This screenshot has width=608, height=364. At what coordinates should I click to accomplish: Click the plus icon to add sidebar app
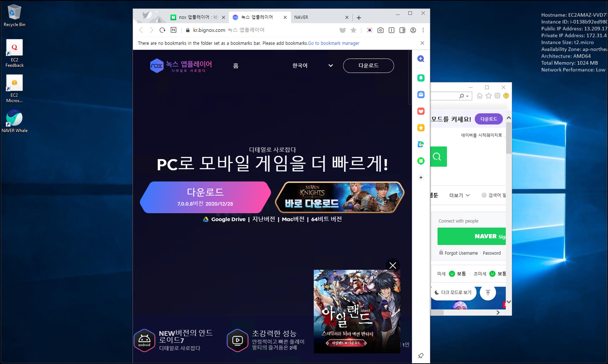421,177
